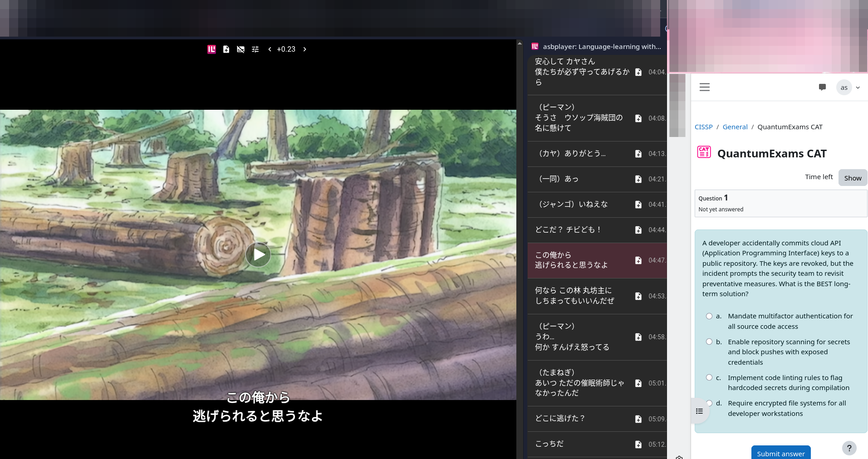Go to General breadcrumb link
This screenshot has width=868, height=459.
[735, 127]
